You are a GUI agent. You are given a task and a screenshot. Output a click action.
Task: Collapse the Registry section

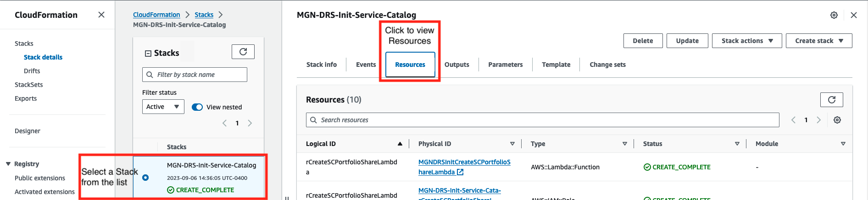coord(8,164)
